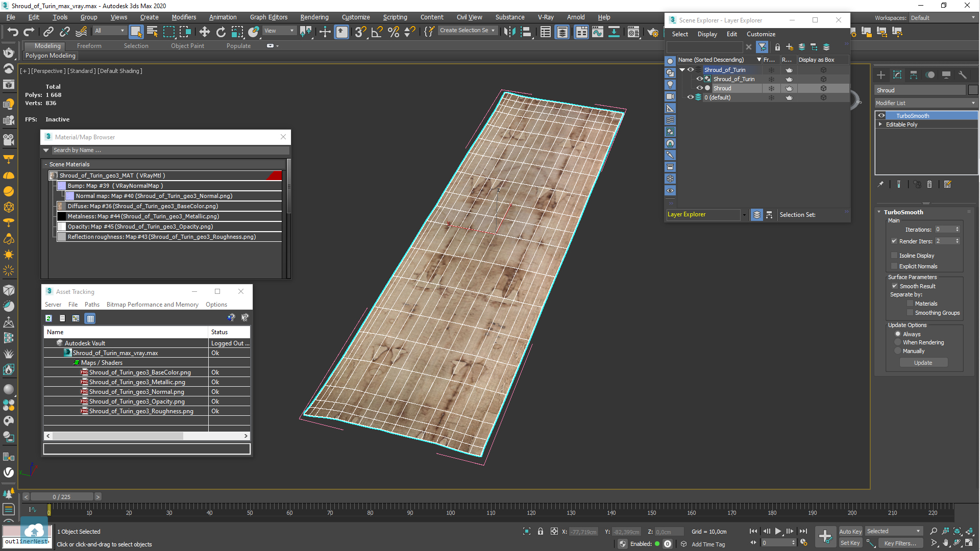
Task: Open the Workspaces Default dropdown
Action: [x=943, y=18]
